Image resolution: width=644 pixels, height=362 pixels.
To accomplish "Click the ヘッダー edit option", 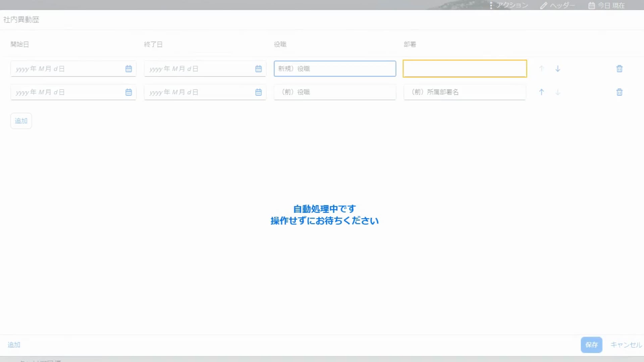I will point(557,5).
